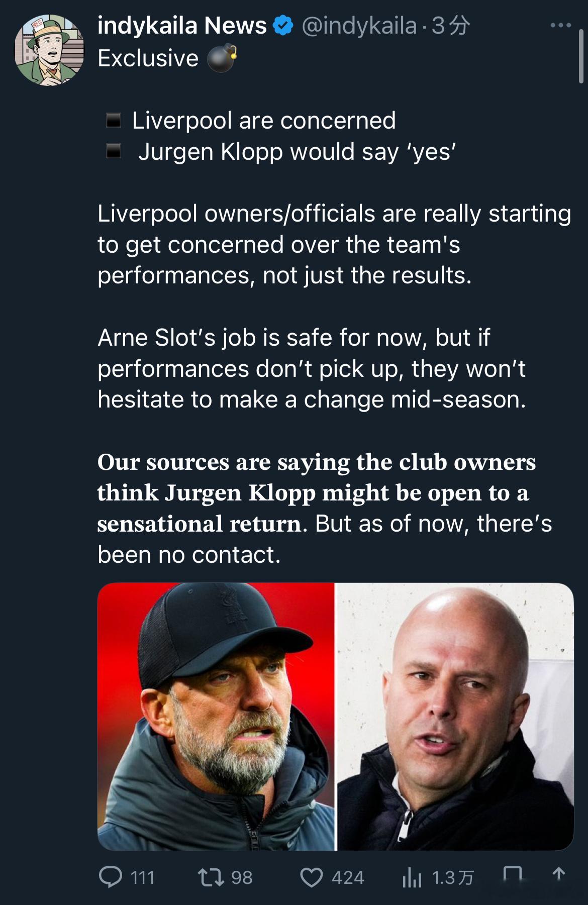Click the reply speech bubble icon
The width and height of the screenshot is (588, 905).
tap(111, 877)
